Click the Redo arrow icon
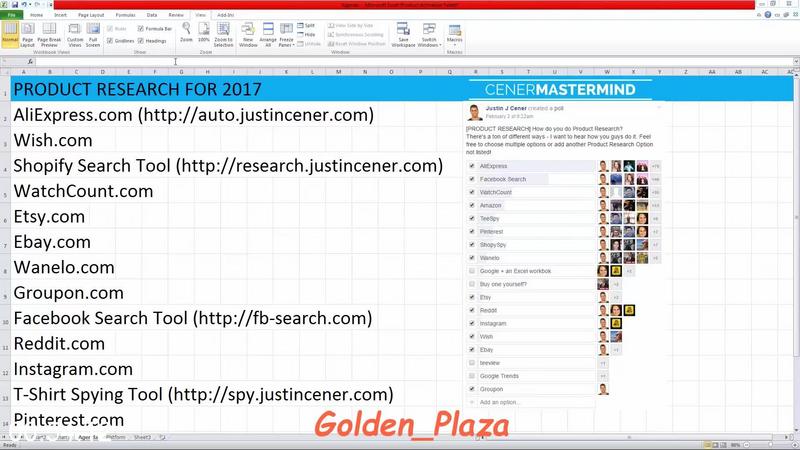The width and height of the screenshot is (800, 450). click(x=37, y=5)
